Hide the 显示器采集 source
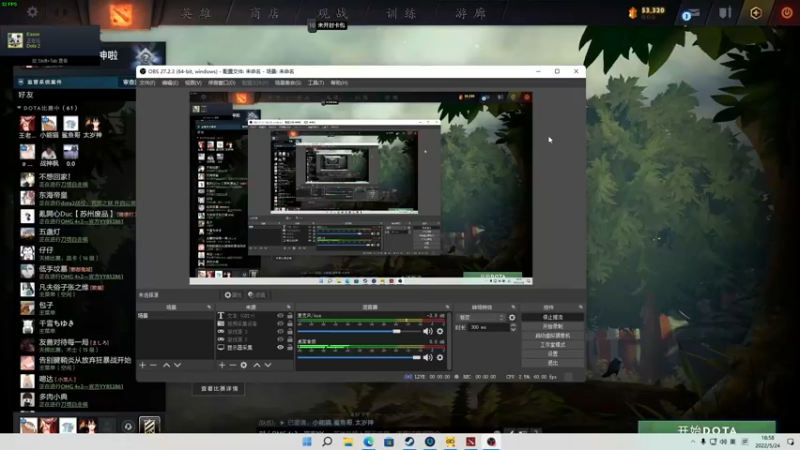This screenshot has width=800, height=450. [280, 347]
